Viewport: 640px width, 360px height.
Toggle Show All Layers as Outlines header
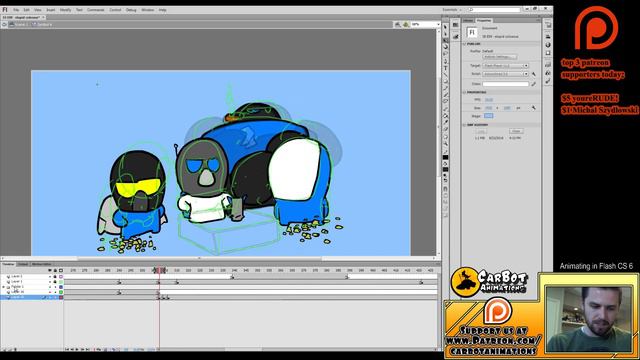pos(61,271)
